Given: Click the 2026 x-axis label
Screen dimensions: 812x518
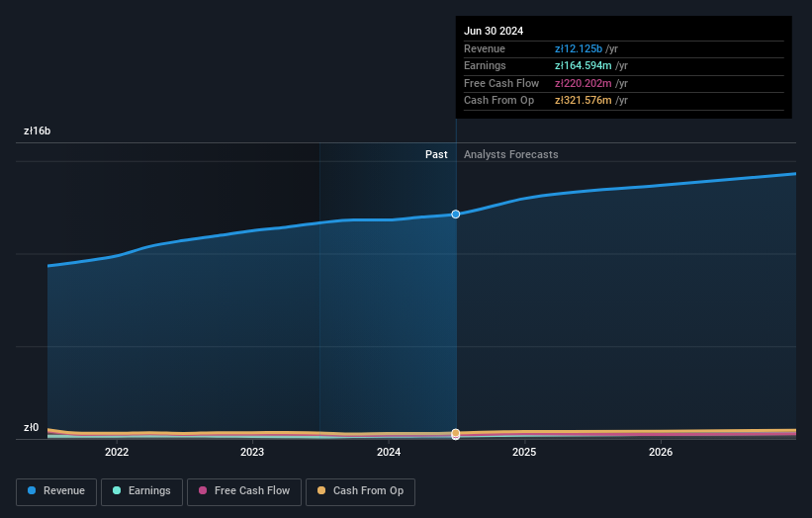Looking at the screenshot, I should pyautogui.click(x=661, y=452).
